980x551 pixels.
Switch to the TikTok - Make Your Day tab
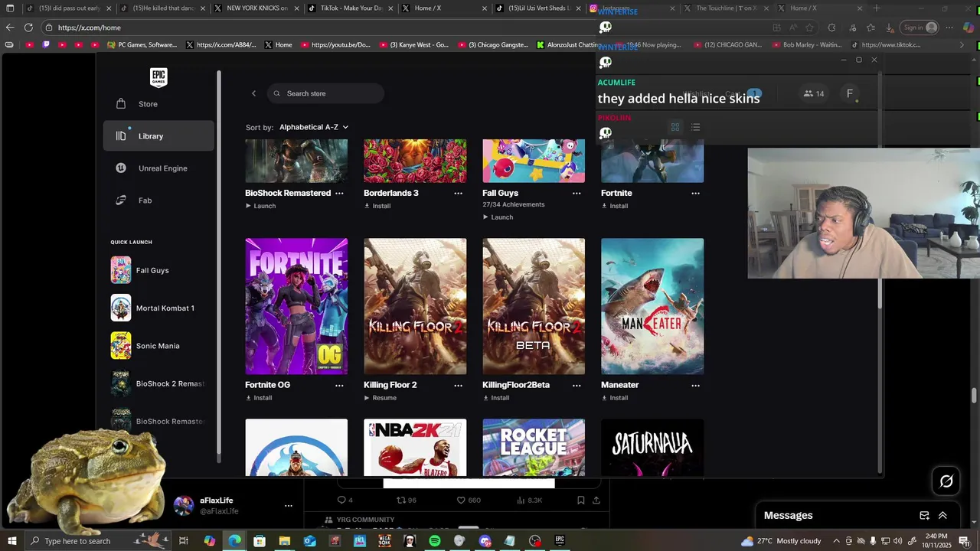(351, 8)
